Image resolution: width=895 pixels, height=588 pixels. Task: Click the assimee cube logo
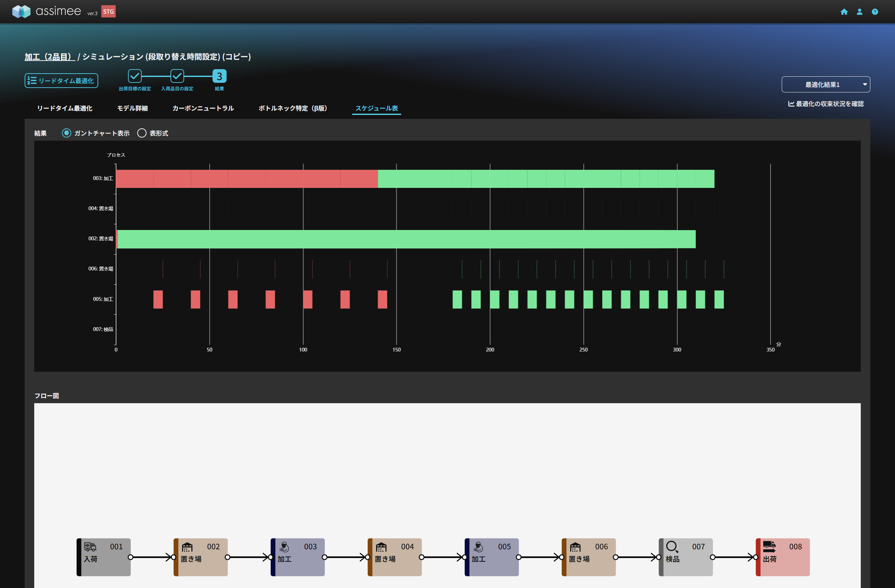[21, 11]
